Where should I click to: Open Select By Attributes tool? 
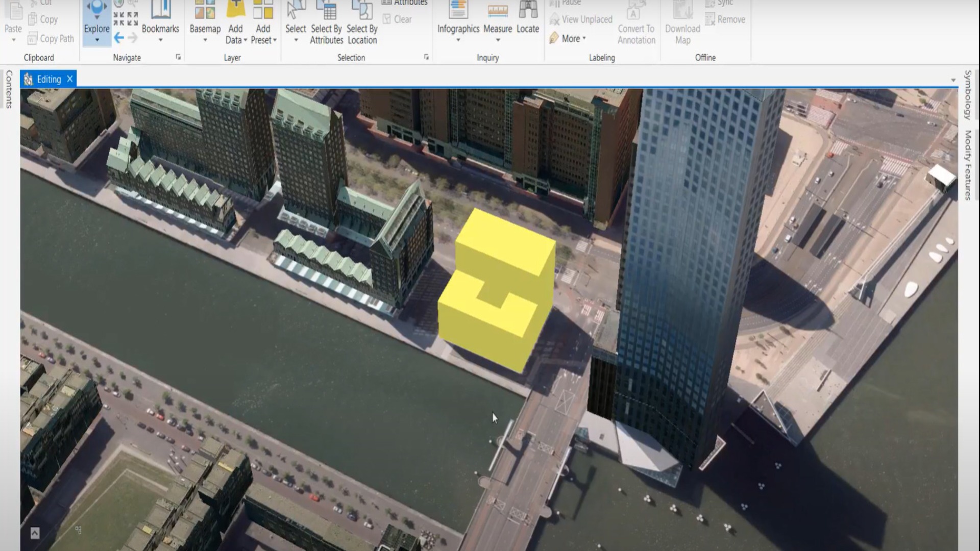click(326, 23)
